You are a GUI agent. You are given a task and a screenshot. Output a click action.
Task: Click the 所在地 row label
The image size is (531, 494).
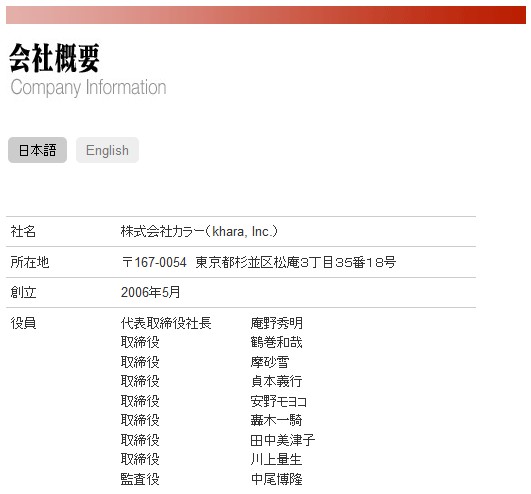30,262
